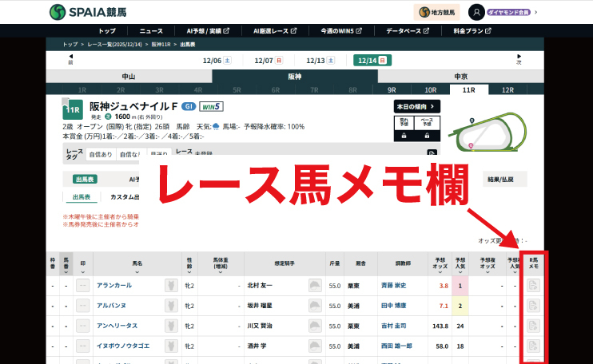This screenshot has height=364, width=593.
Task: Select the mark box for アルバンヌ
Action: tap(82, 306)
